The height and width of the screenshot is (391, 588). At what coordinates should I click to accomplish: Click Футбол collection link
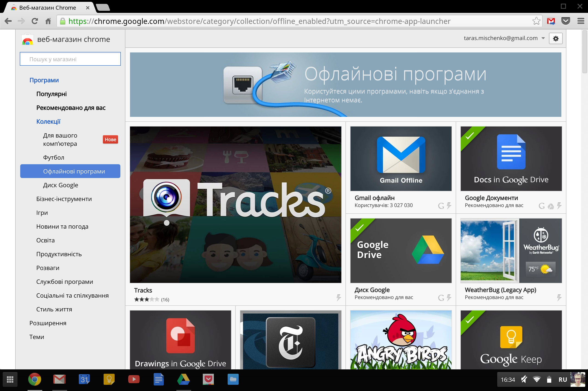[x=54, y=157]
